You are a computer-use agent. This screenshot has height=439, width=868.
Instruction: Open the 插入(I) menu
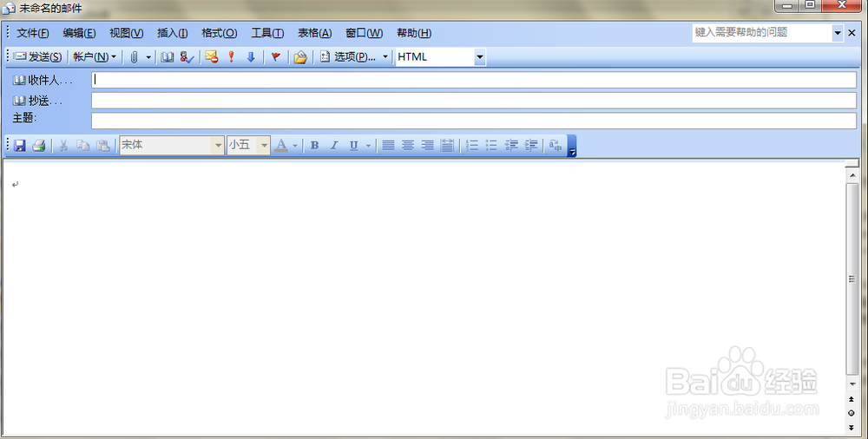(x=172, y=33)
